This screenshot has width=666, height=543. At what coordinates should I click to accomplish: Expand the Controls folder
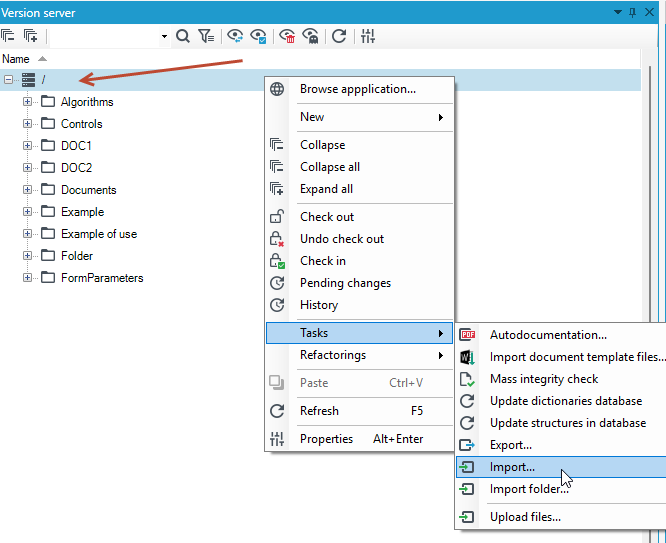coord(27,124)
